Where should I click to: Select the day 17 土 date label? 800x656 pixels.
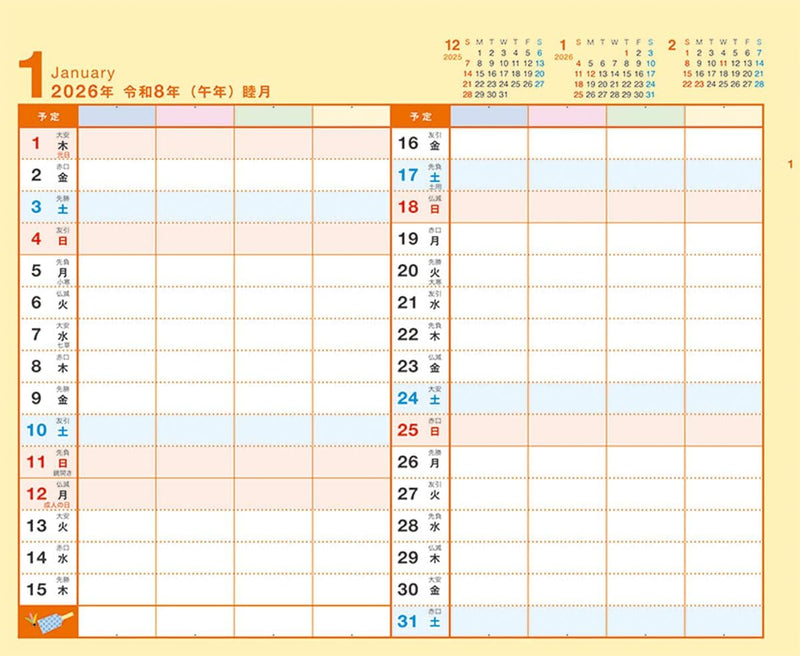[x=420, y=175]
